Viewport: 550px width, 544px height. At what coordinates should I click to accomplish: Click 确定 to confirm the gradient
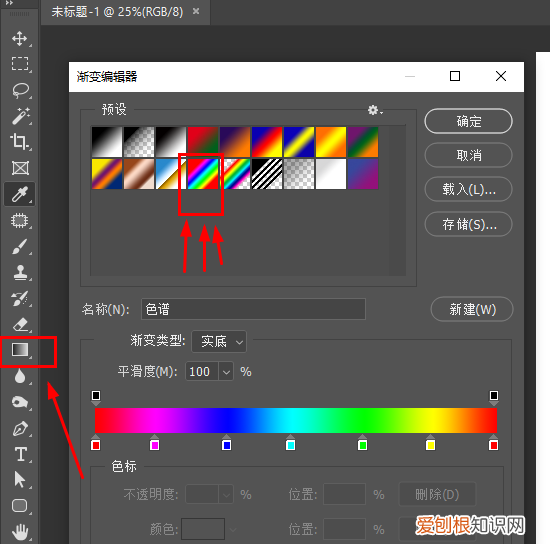[x=468, y=121]
